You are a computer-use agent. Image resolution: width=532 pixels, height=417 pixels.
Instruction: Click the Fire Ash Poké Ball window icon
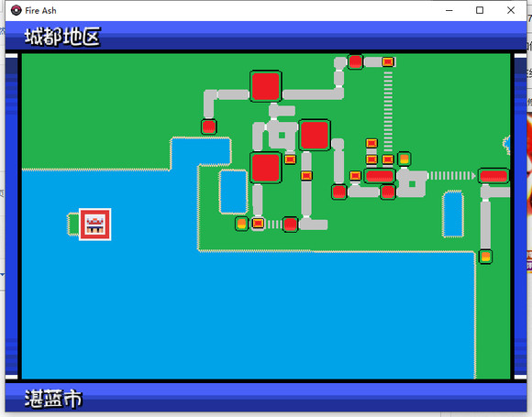coord(16,10)
